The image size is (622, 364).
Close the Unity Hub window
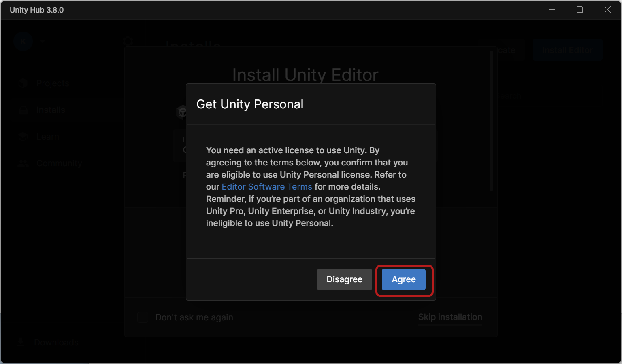(607, 10)
